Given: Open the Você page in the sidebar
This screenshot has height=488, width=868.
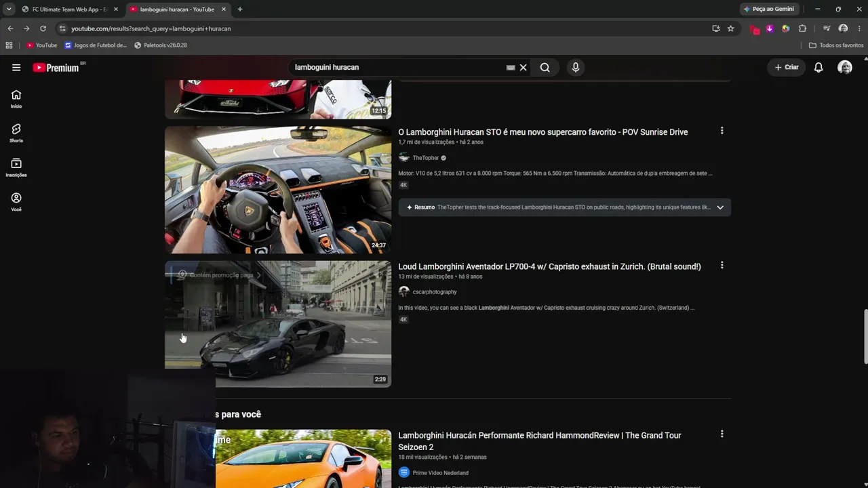Looking at the screenshot, I should click(16, 202).
